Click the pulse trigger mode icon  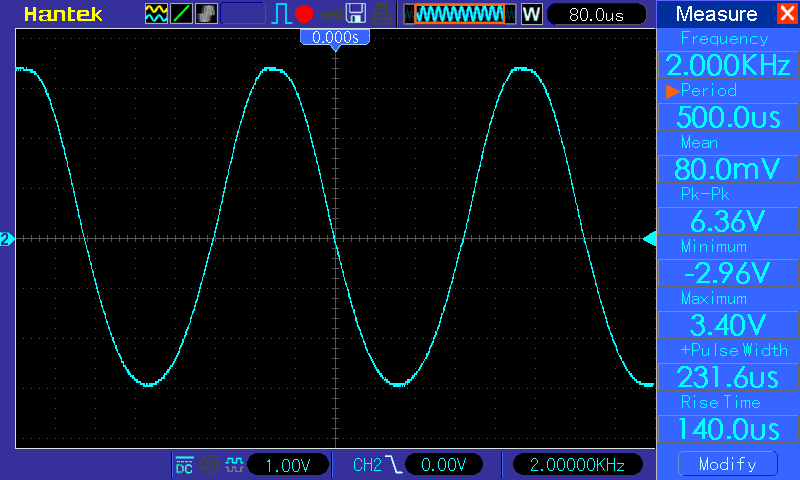[x=281, y=14]
